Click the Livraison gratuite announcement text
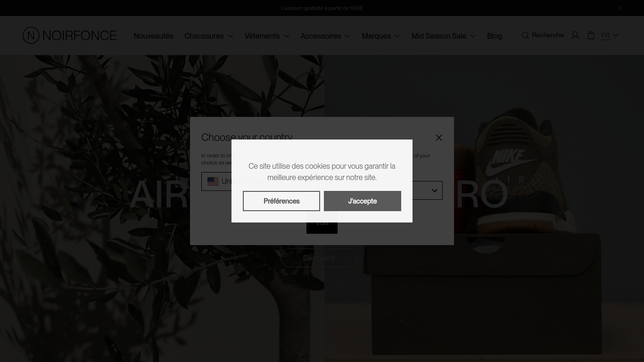The image size is (644, 362). pos(322,8)
